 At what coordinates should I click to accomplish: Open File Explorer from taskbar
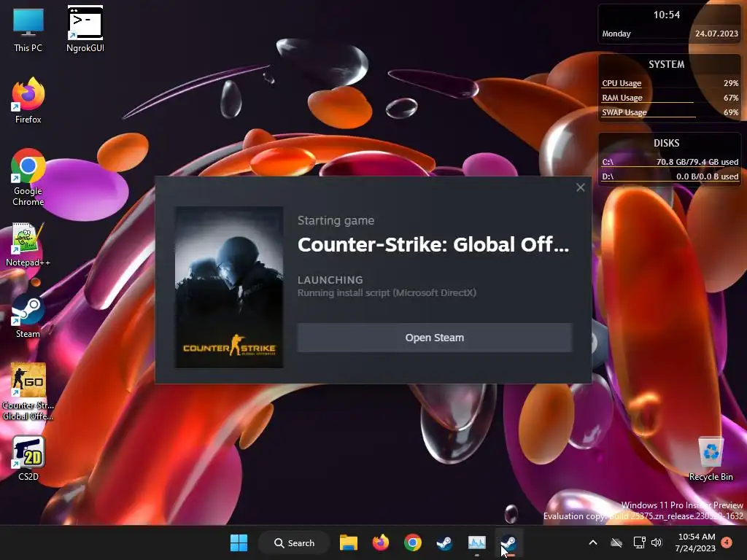tap(348, 542)
